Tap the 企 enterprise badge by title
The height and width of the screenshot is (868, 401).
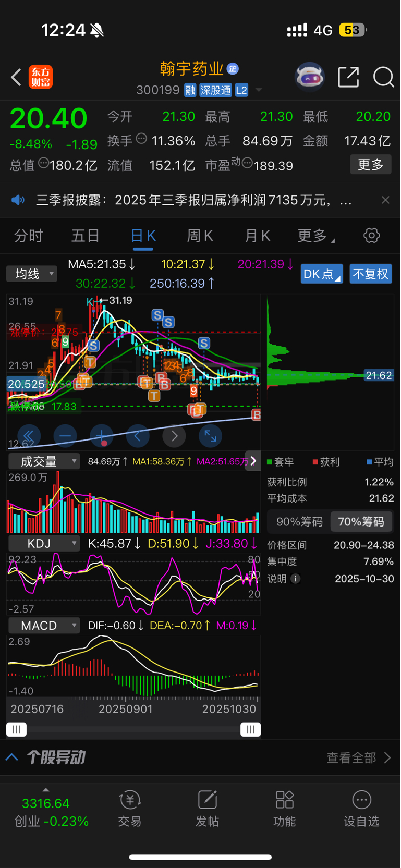point(233,68)
